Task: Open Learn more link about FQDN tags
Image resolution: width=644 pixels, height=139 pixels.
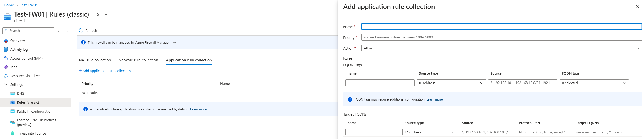Action: 434,99
